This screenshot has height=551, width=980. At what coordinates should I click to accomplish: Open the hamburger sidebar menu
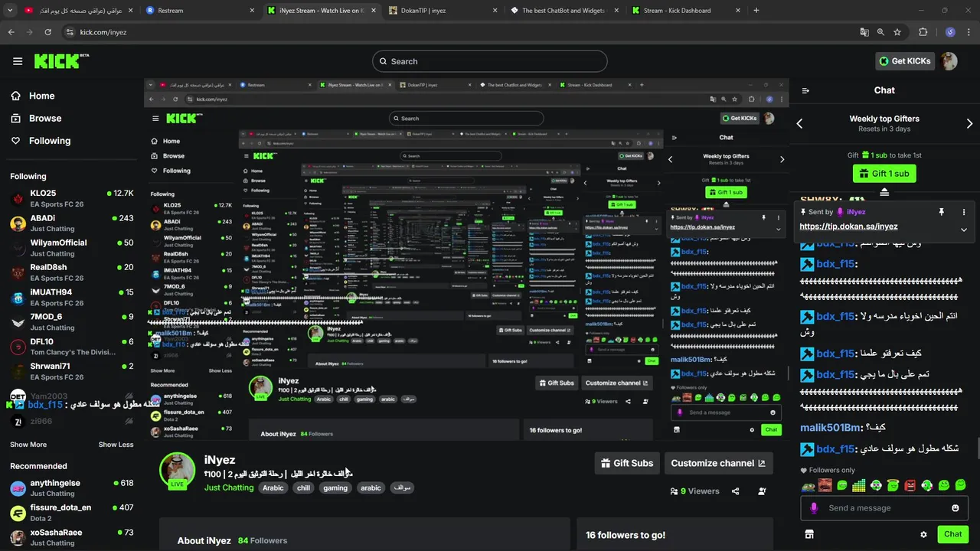tap(18, 61)
